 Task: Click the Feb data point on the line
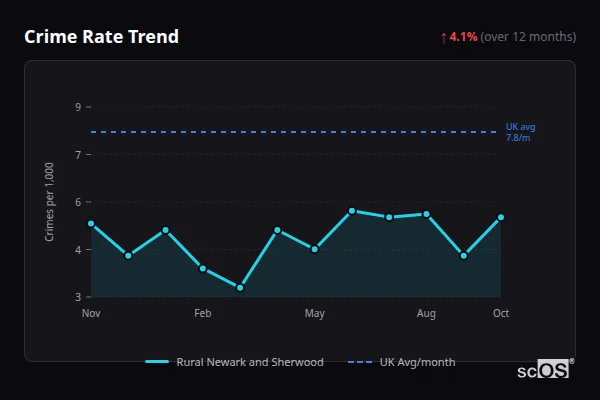203,269
